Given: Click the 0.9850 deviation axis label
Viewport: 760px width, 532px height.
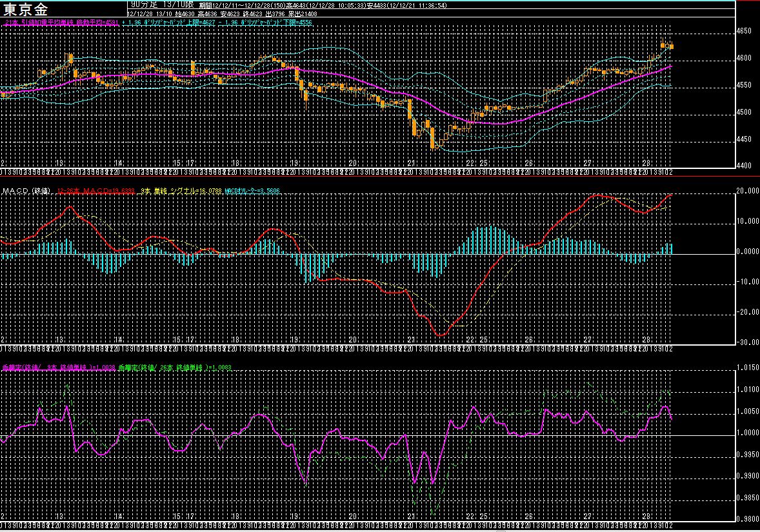Looking at the screenshot, I should pos(747,498).
